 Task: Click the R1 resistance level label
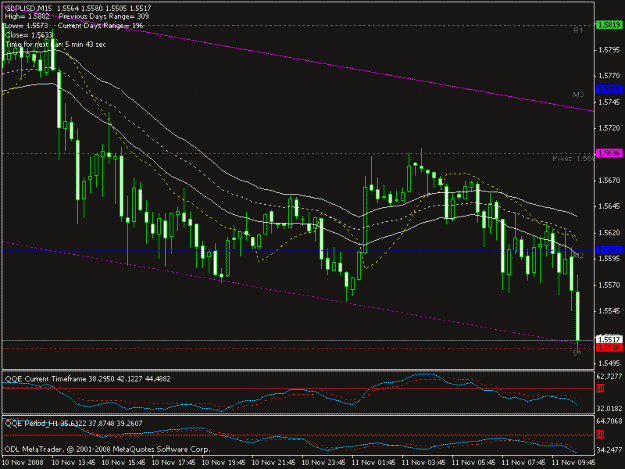[x=578, y=30]
